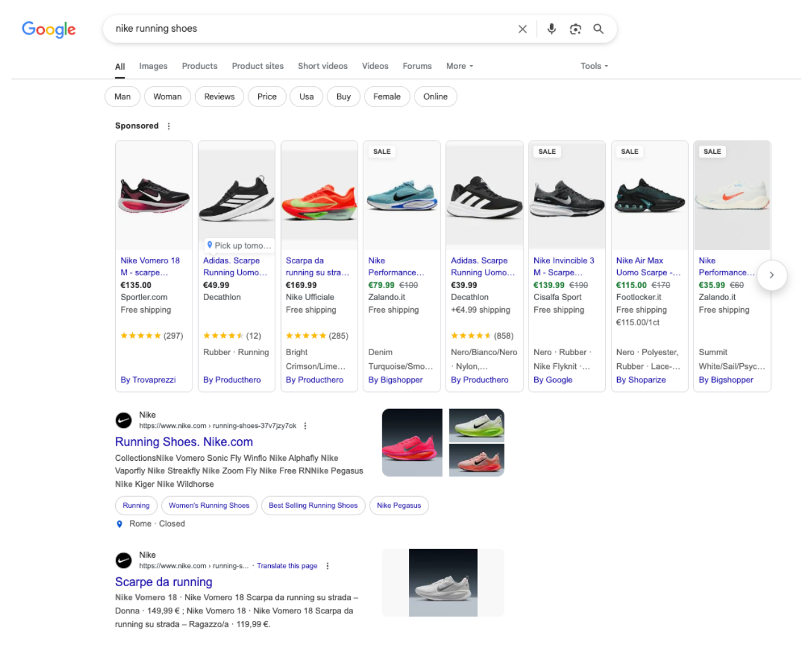Click By Shoparize link
This screenshot has width=812, height=652.
[x=641, y=380]
